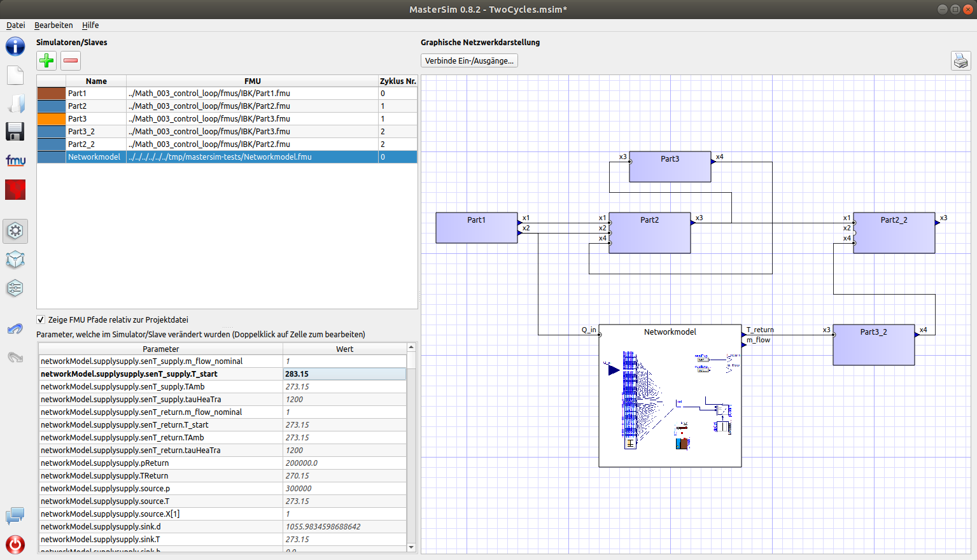Click the undo arrow icon
Image resolution: width=977 pixels, height=560 pixels.
point(15,328)
